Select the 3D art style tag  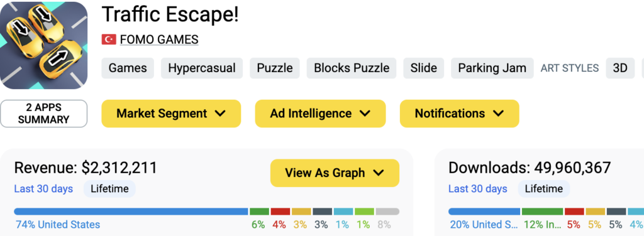(620, 68)
